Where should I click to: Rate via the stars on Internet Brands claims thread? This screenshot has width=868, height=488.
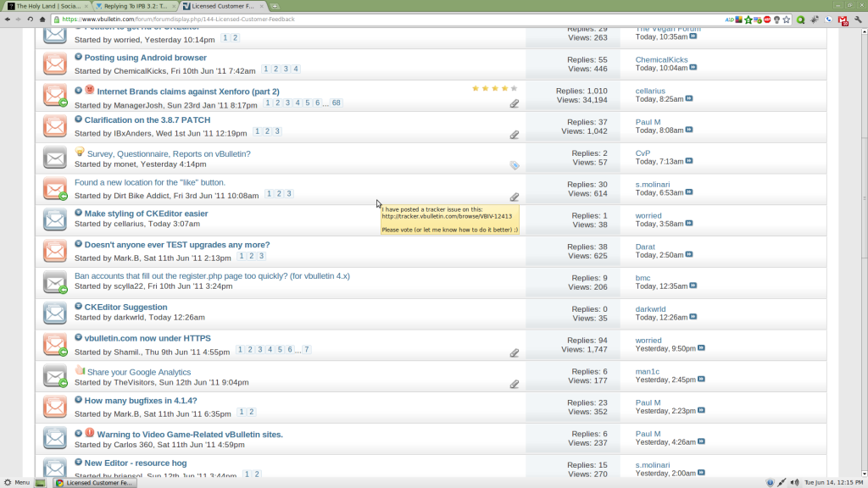tap(495, 88)
